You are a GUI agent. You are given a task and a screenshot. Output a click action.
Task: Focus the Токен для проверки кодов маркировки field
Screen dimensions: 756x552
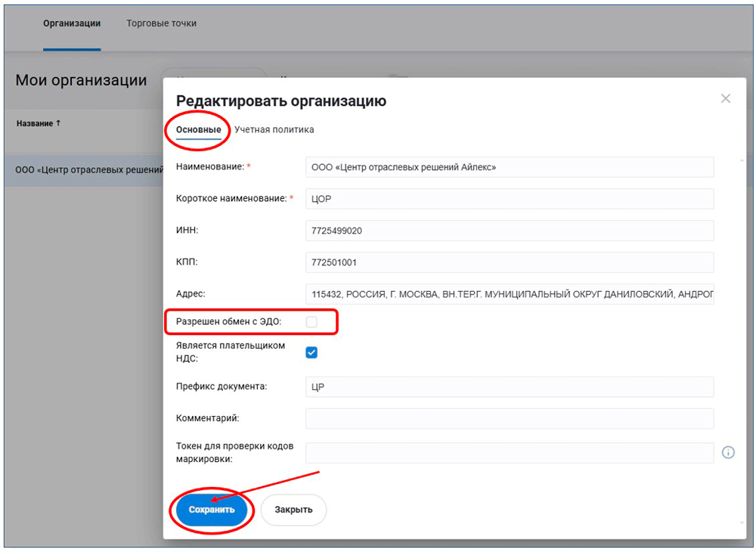[x=509, y=452]
